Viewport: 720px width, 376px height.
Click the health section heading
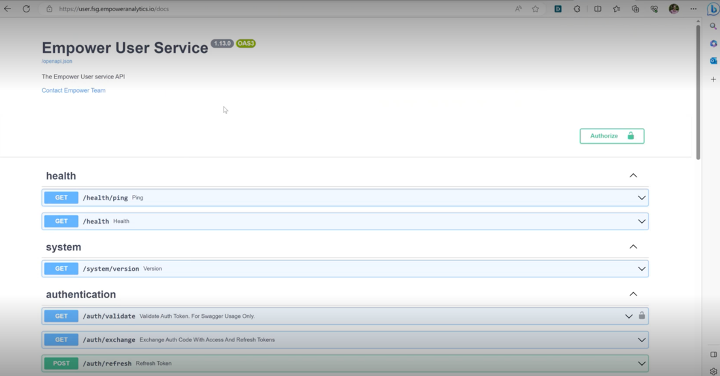point(61,176)
